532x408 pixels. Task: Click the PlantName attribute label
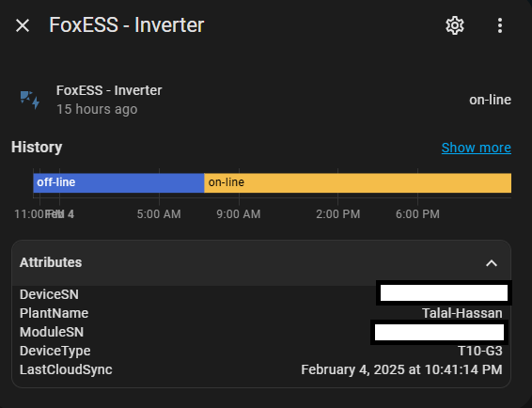54,313
